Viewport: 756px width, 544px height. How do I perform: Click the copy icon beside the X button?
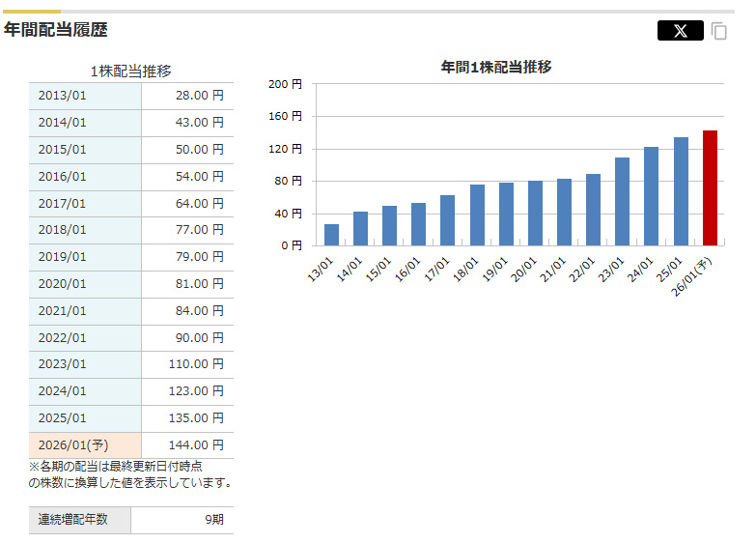(x=719, y=31)
